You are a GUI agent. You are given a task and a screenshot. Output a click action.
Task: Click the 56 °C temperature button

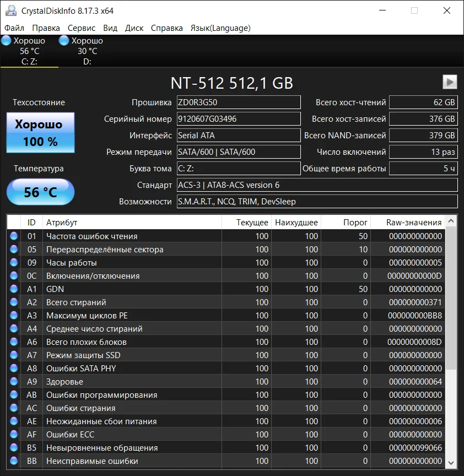click(40, 192)
